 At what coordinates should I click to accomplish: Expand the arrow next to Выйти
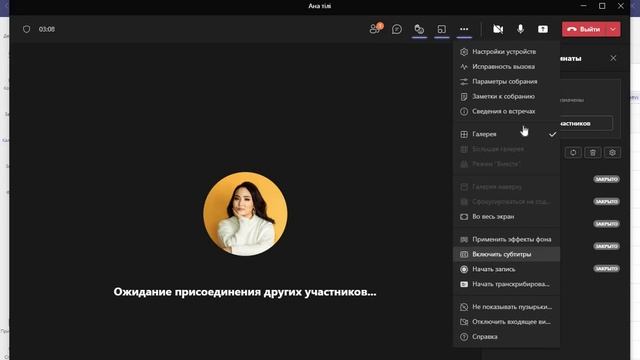click(x=613, y=29)
